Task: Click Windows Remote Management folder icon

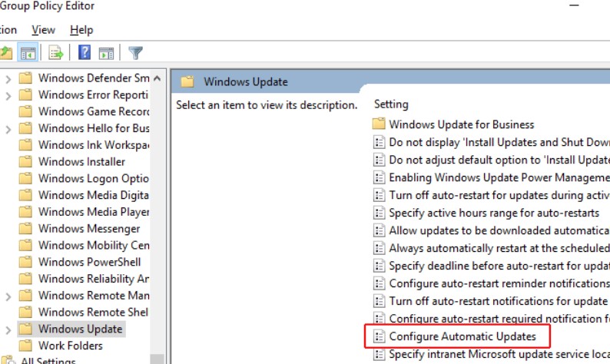Action: 25,296
